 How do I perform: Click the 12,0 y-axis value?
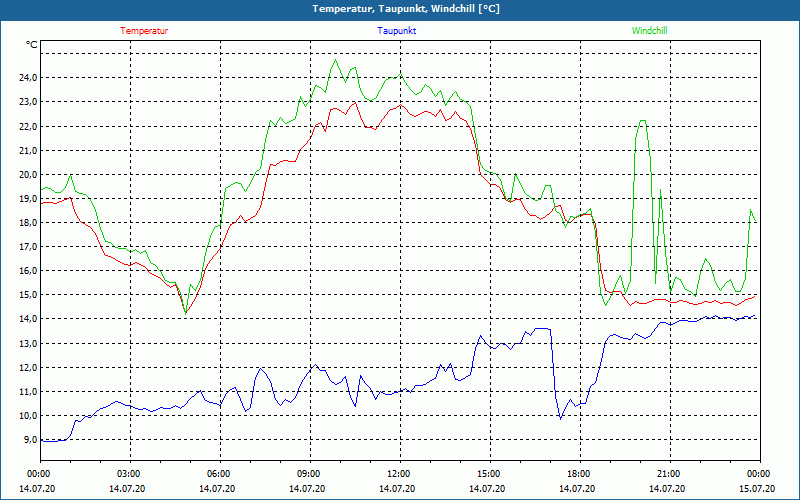point(26,368)
